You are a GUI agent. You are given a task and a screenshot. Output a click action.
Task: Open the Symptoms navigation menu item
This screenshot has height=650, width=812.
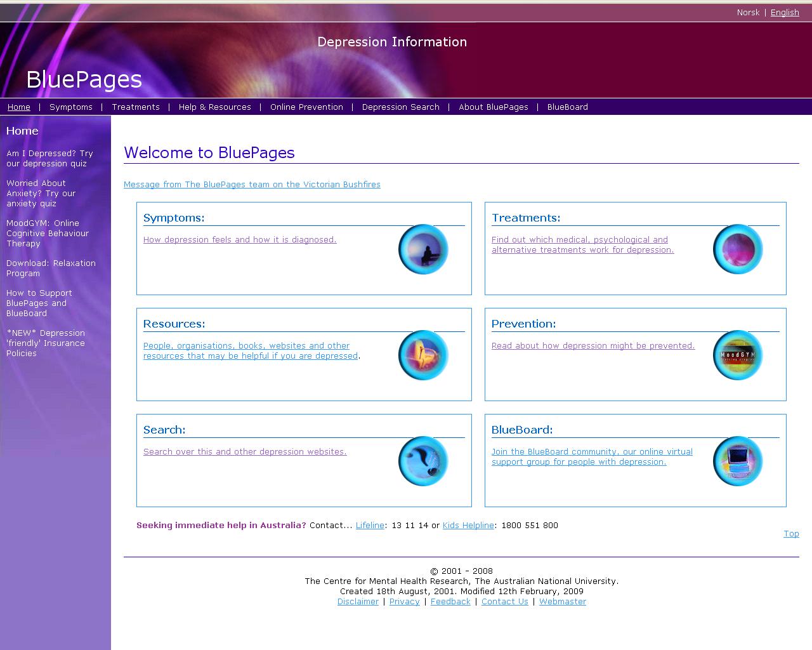point(71,107)
